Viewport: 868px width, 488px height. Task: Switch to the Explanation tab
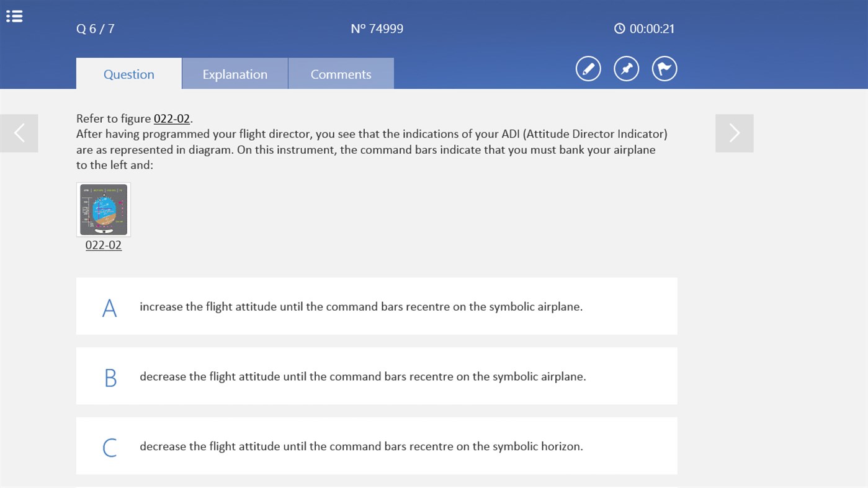(x=235, y=74)
